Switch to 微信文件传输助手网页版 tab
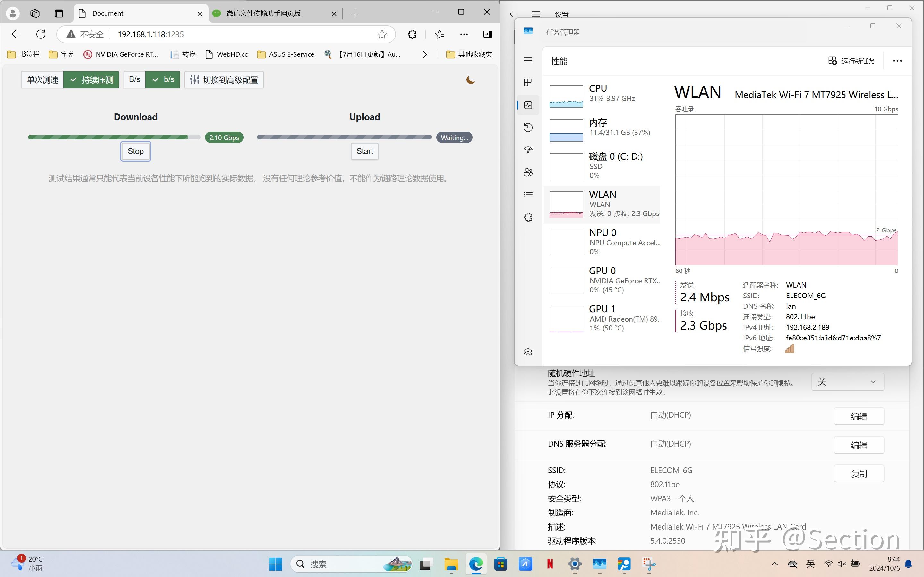924x577 pixels. point(263,13)
